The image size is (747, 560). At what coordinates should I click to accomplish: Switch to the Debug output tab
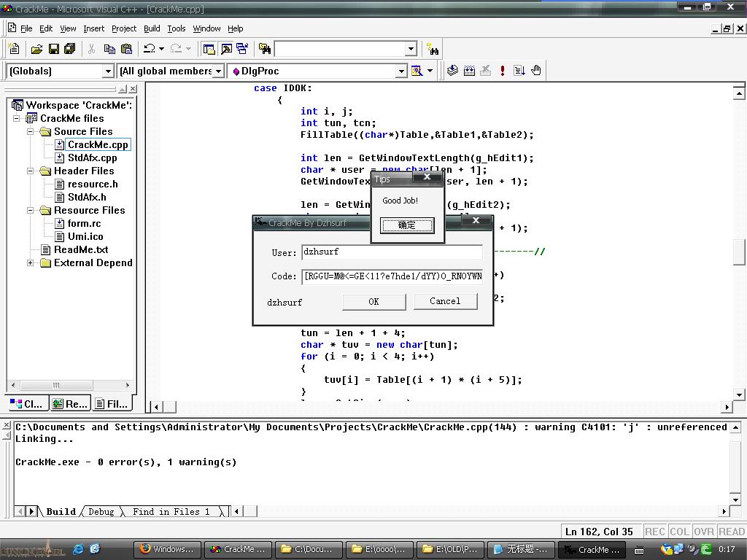pos(101,512)
